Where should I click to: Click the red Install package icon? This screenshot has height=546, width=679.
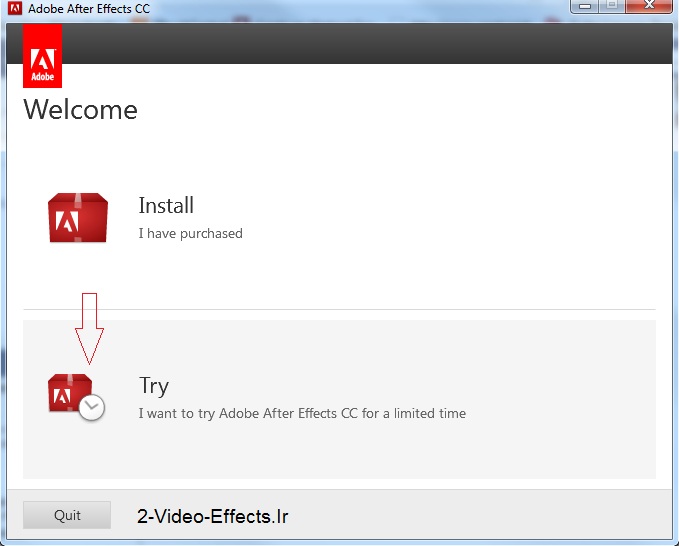coord(78,217)
